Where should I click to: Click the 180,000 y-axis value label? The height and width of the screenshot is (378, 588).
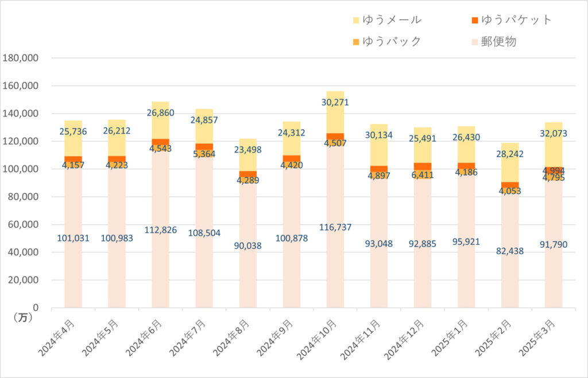click(21, 58)
